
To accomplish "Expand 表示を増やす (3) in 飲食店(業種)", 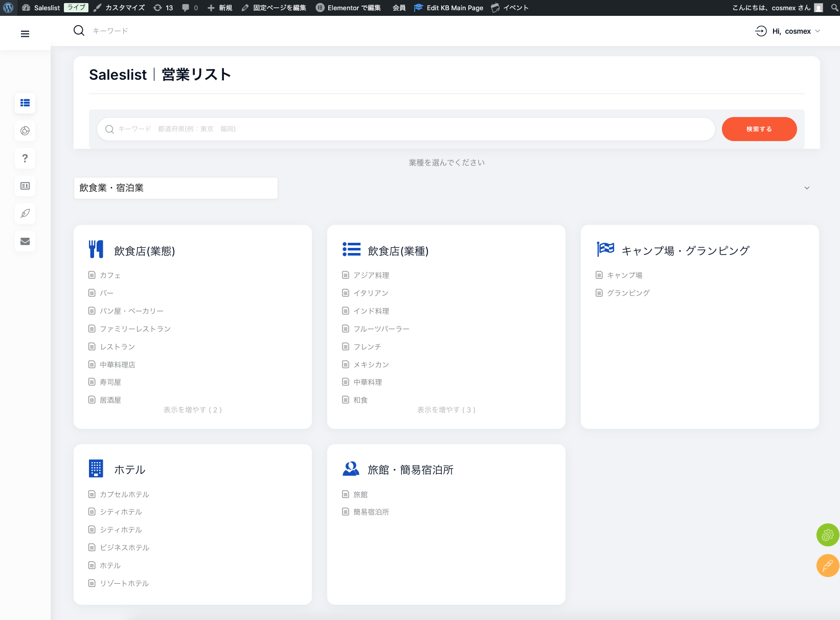I will (x=446, y=410).
